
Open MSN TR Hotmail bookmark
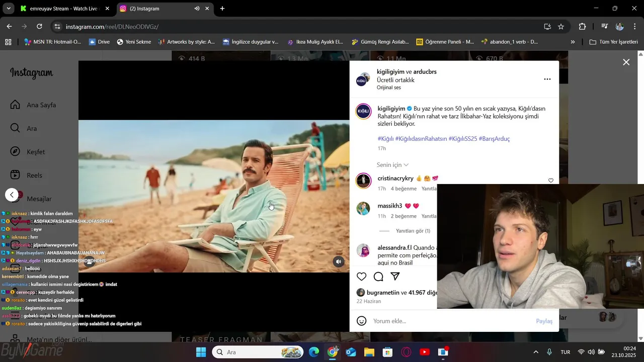pos(52,42)
